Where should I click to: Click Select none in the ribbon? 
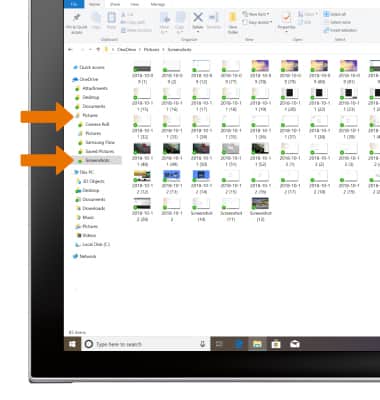[337, 22]
